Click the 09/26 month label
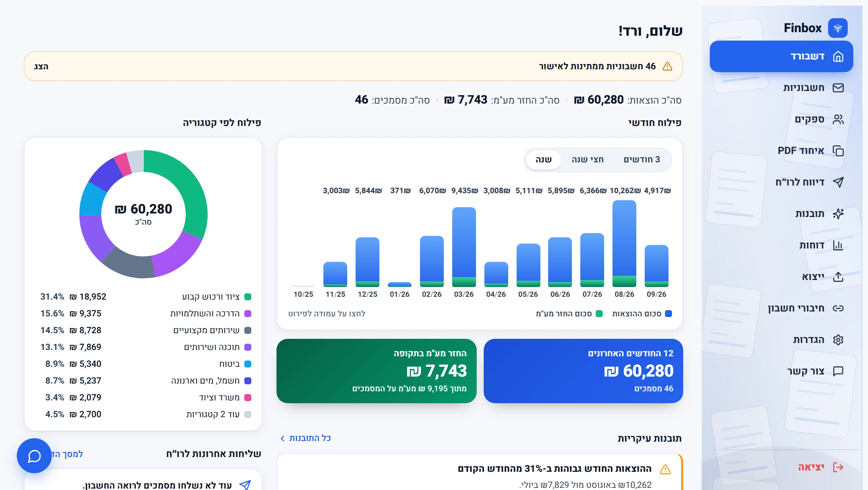Screen dimensions: 868x490 click(657, 294)
